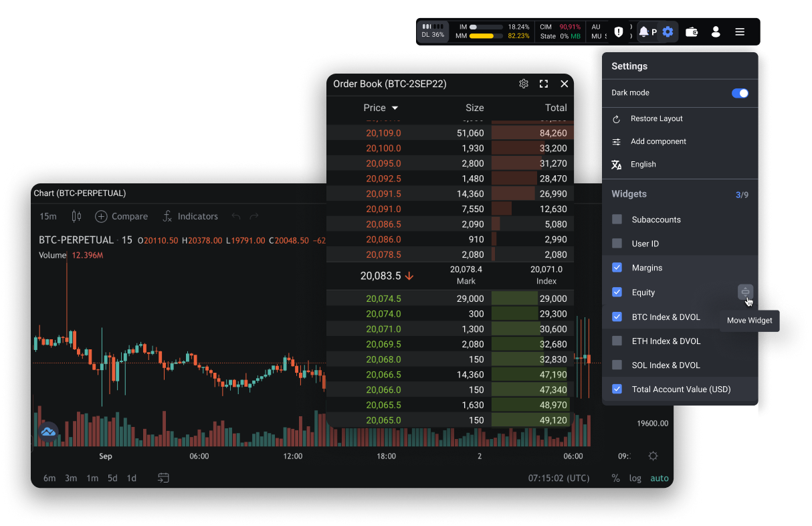The width and height of the screenshot is (812, 526).
Task: Check the ETH Index & DVOL widget
Action: pos(617,341)
